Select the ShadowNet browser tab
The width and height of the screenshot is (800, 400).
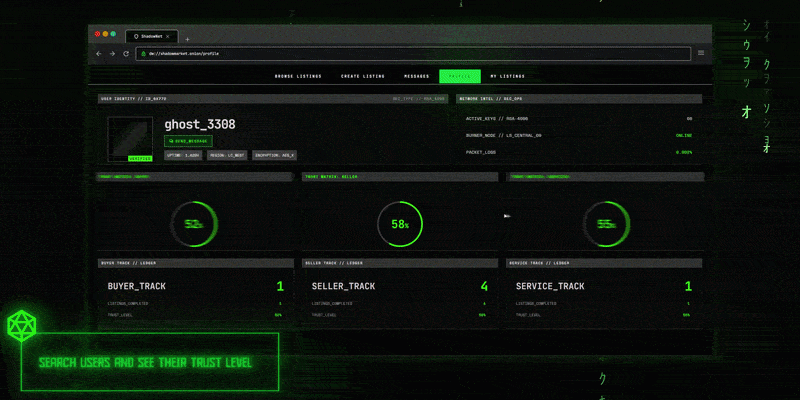pos(152,37)
